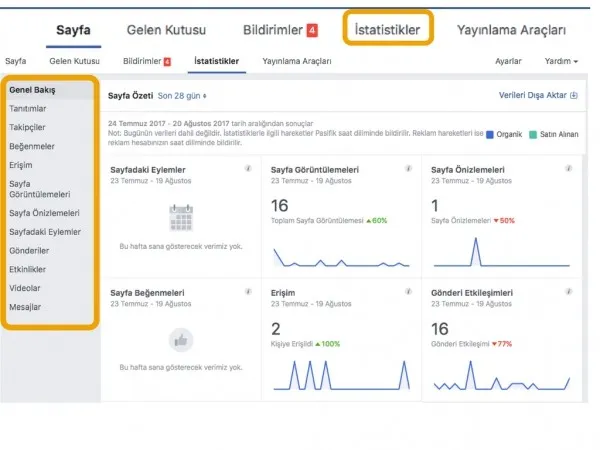
Task: Click the blue Organik legend swatch
Action: coord(490,135)
